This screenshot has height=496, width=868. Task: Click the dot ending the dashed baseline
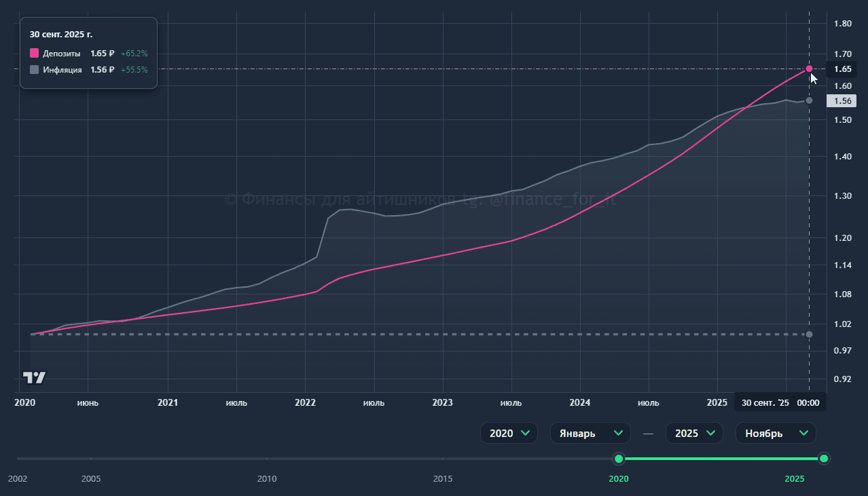[x=809, y=335]
